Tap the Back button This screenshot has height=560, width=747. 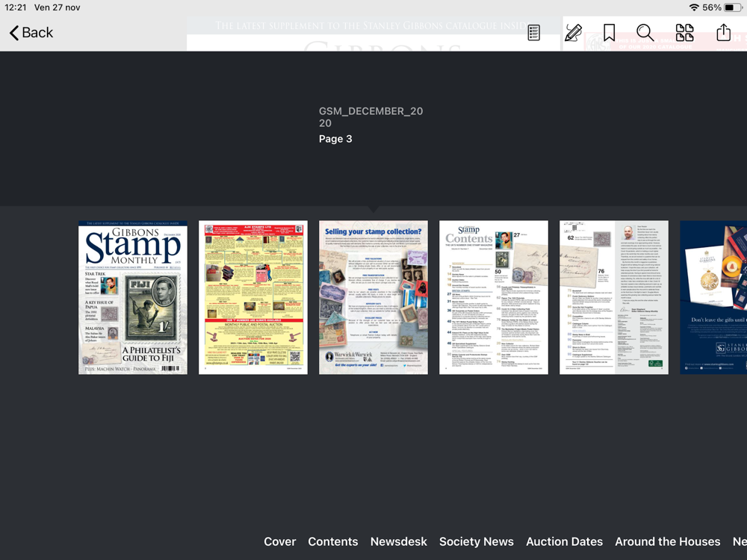[x=31, y=32]
